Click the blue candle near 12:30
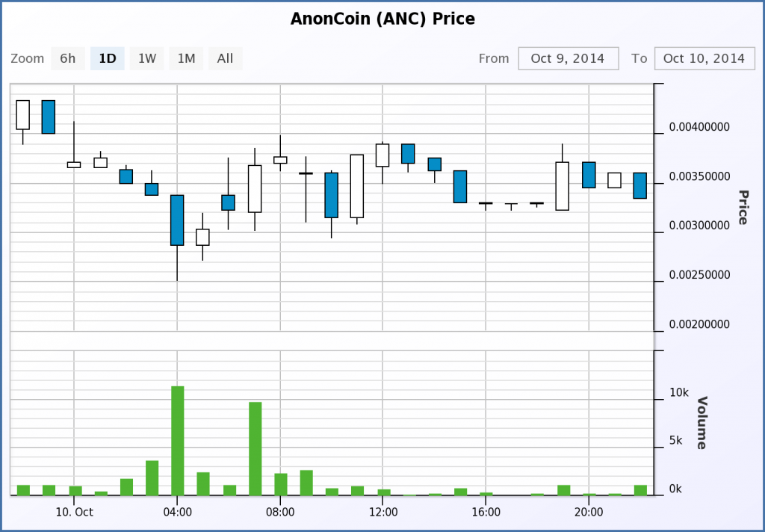This screenshot has height=532, width=765. 408,155
